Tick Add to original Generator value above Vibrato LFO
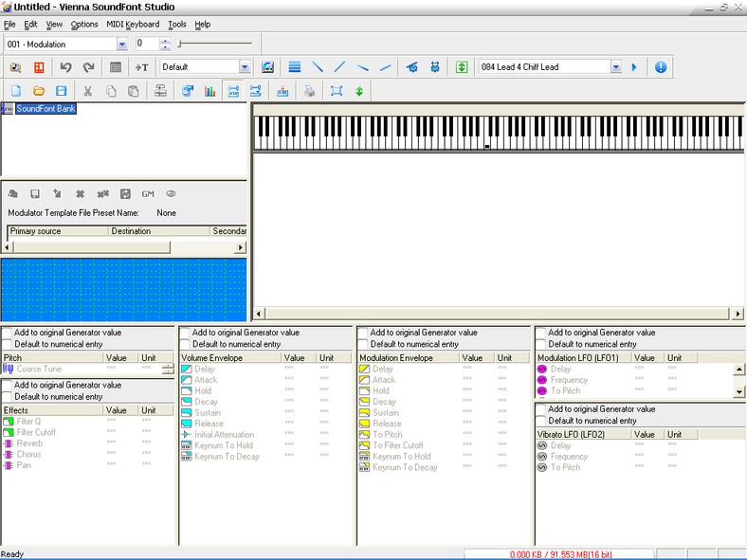This screenshot has width=747, height=560. click(x=541, y=409)
